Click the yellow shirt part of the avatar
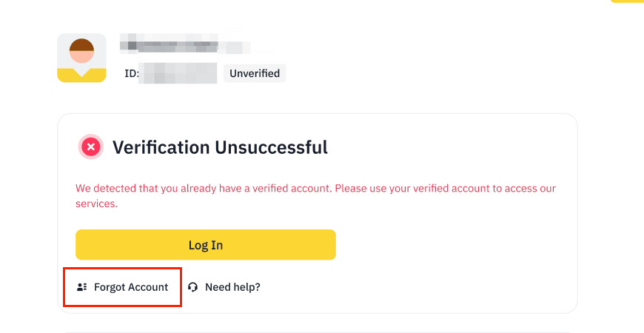This screenshot has height=333, width=644. 81,74
